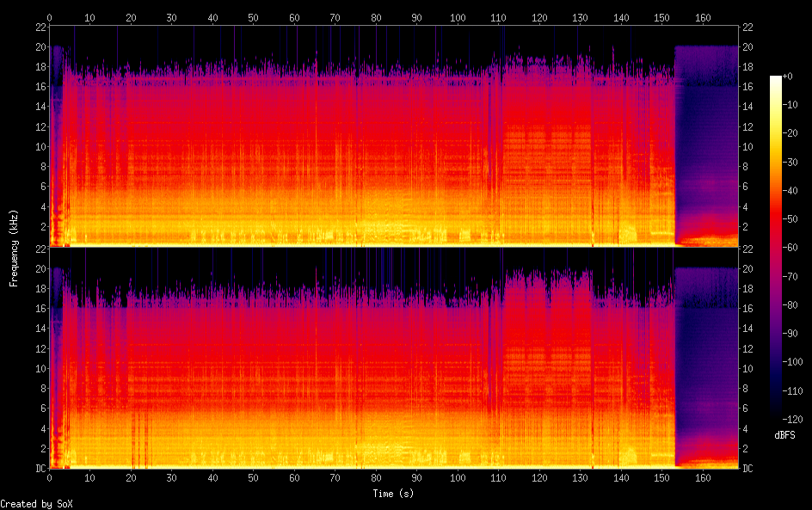
Task: Click the lower channel's left '6' kHz tick
Action: [44, 408]
